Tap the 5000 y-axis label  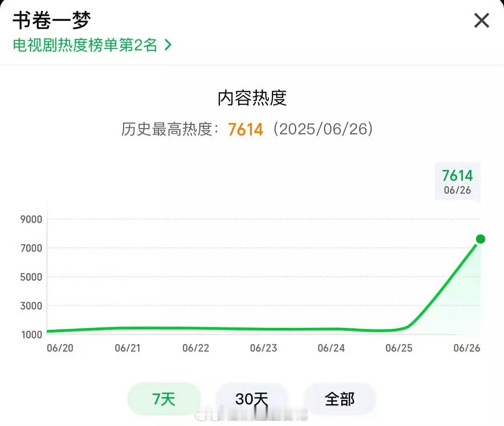(31, 277)
